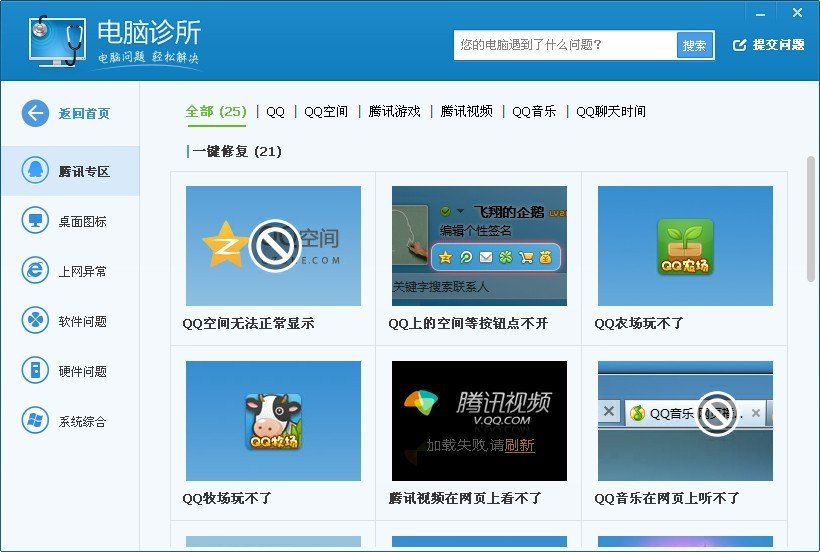Open the QQ空间无法正常显示 thumbnail
This screenshot has height=552, width=820.
273,246
